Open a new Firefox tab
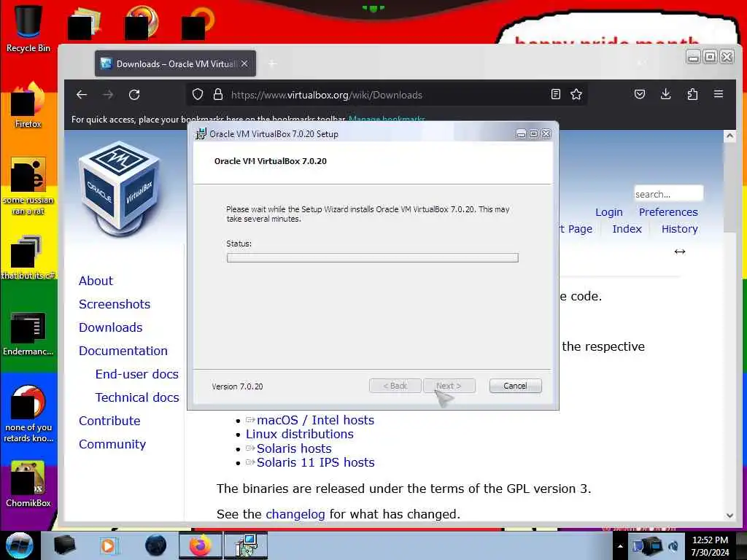747x560 pixels. coord(272,63)
